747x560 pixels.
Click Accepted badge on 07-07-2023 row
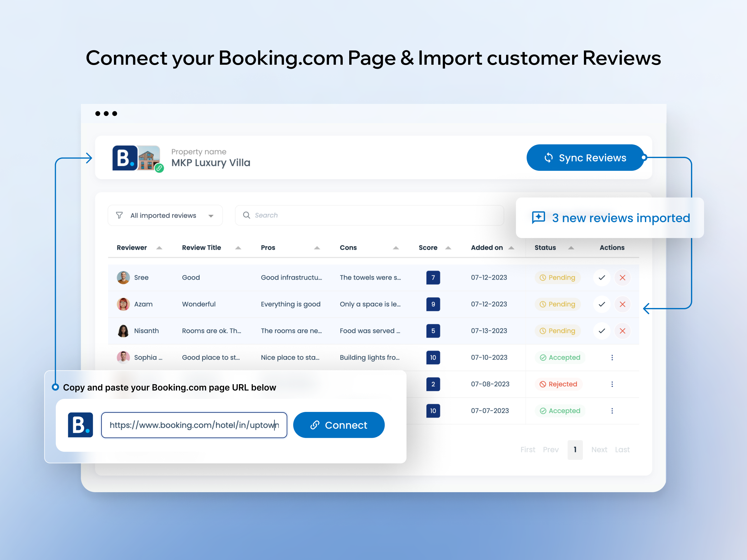[560, 411]
